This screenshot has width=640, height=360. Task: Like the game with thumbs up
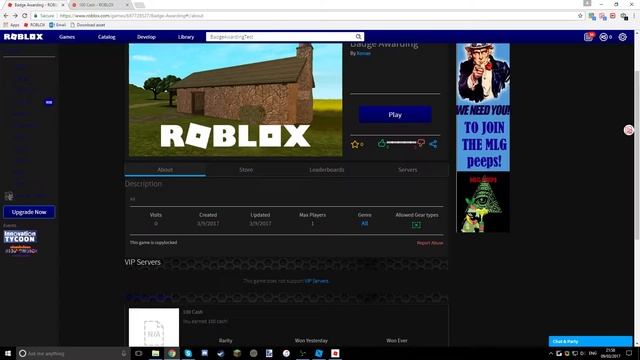381,143
